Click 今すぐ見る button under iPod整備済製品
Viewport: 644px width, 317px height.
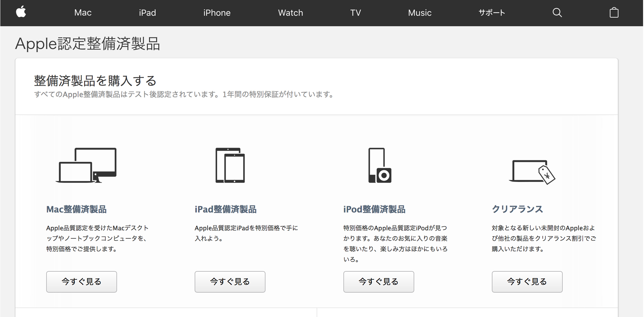[x=379, y=282]
